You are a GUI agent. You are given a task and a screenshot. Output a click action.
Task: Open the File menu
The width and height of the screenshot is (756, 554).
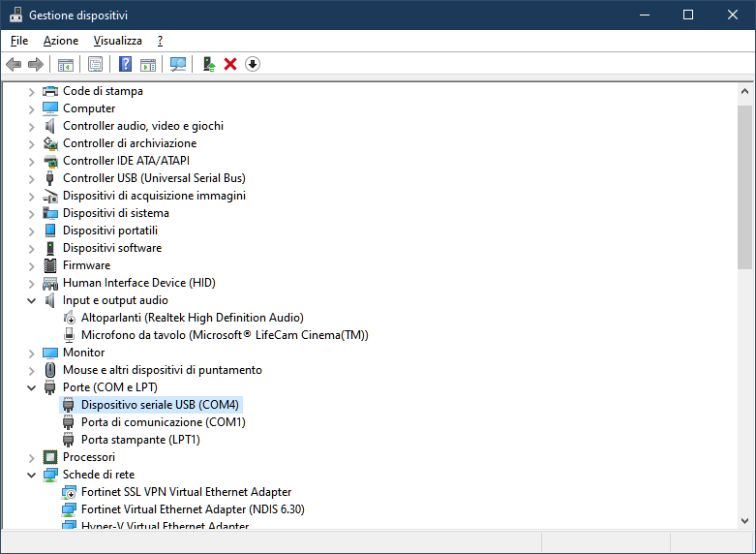19,41
